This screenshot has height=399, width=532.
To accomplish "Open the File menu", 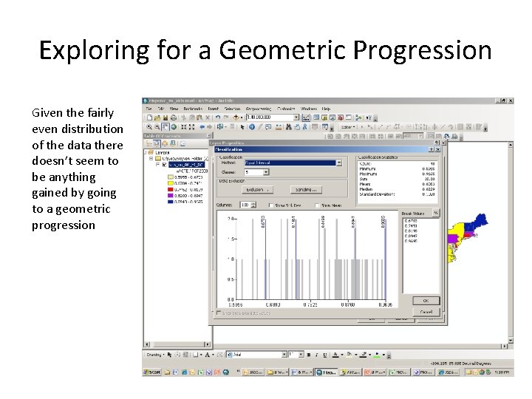I will click(x=149, y=109).
